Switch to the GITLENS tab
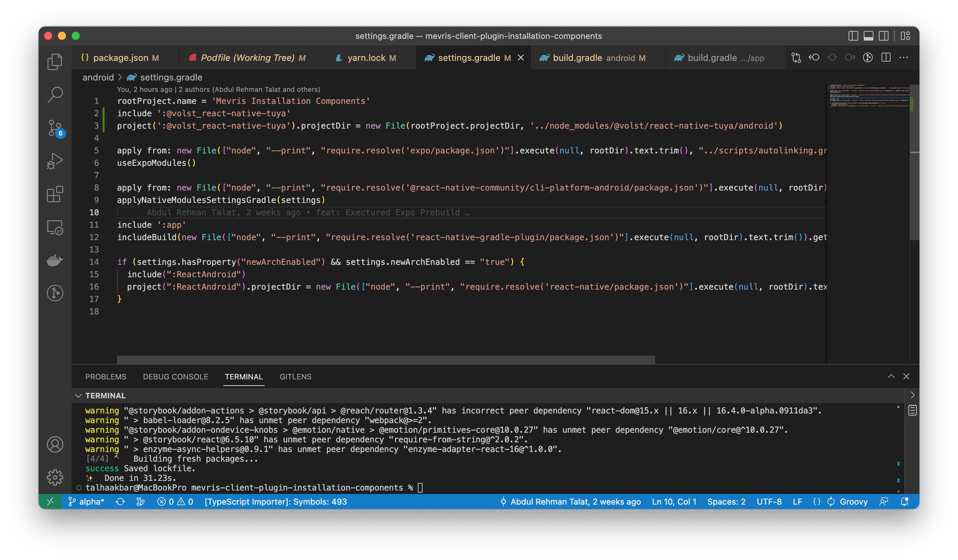The width and height of the screenshot is (958, 560). [x=295, y=376]
